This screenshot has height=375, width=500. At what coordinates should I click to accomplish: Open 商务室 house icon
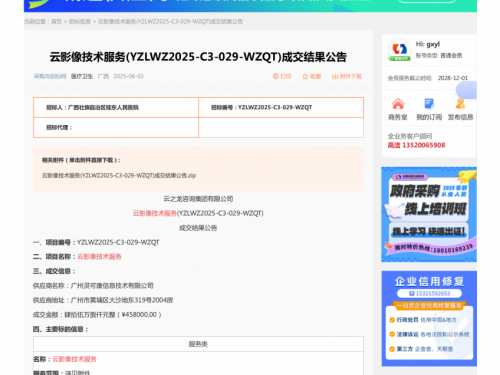[398, 104]
